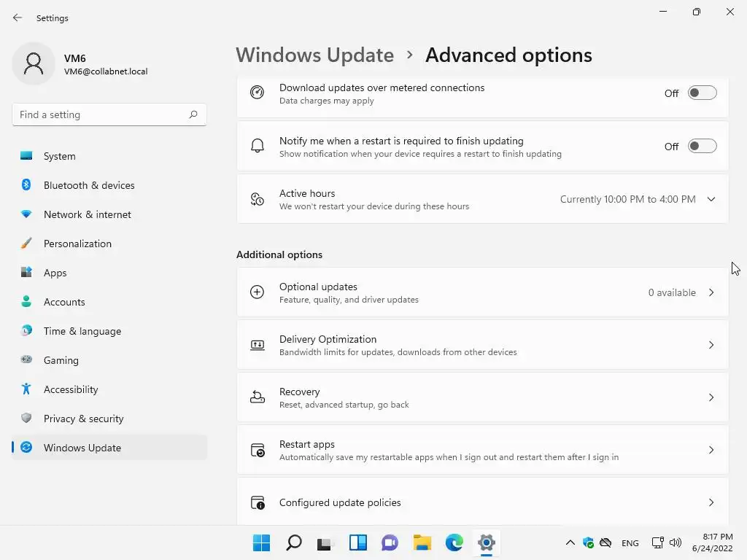The height and width of the screenshot is (560, 747).
Task: Click the Privacy & security shield icon
Action: click(x=26, y=418)
